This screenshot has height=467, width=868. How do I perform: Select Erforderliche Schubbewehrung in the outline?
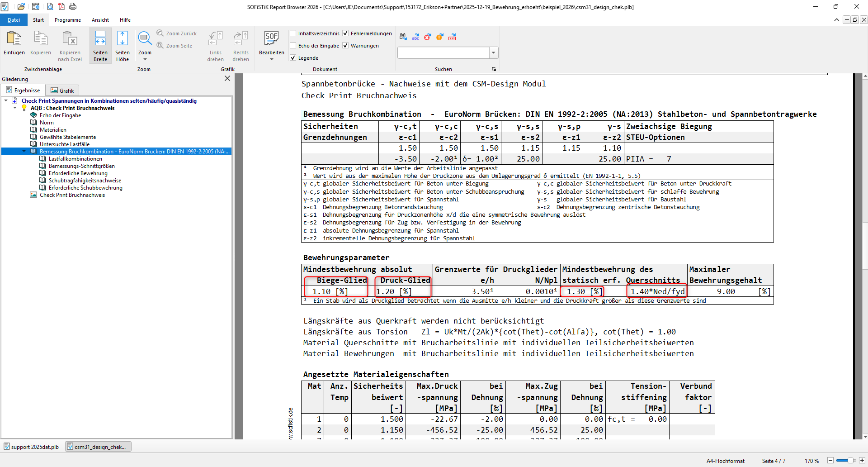coord(85,188)
